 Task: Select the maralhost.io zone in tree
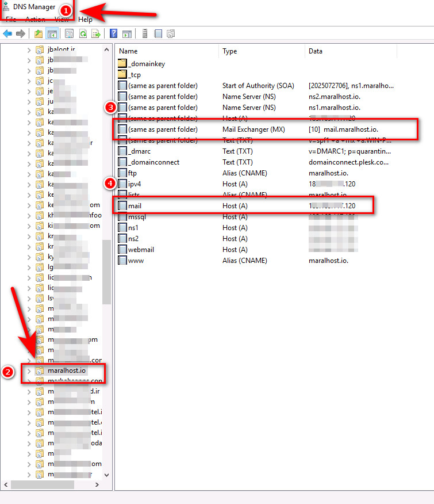click(x=66, y=371)
